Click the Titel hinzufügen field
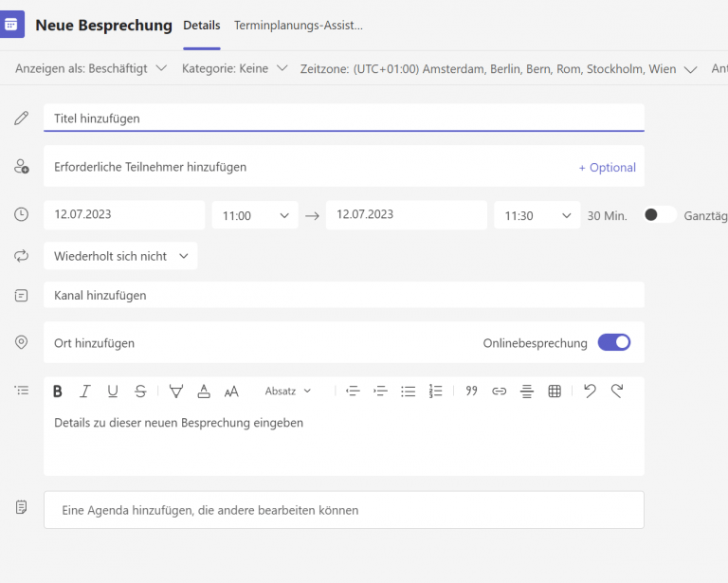The image size is (728, 583). tap(344, 118)
